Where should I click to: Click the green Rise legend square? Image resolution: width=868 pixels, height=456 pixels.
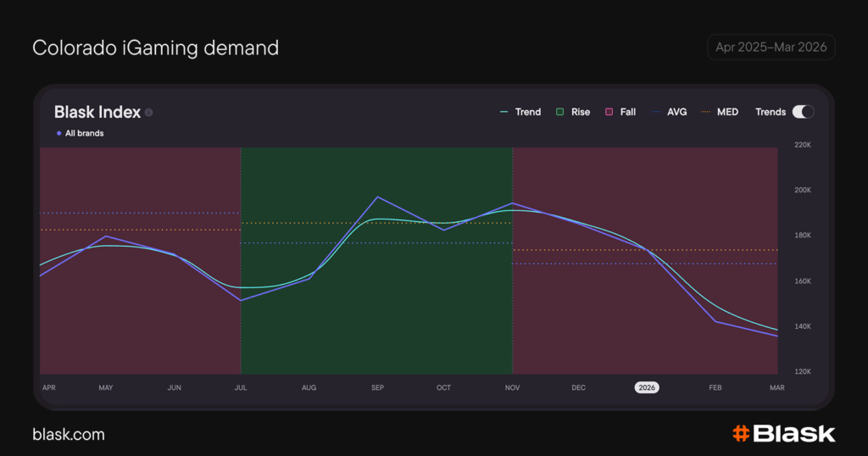[x=560, y=112]
